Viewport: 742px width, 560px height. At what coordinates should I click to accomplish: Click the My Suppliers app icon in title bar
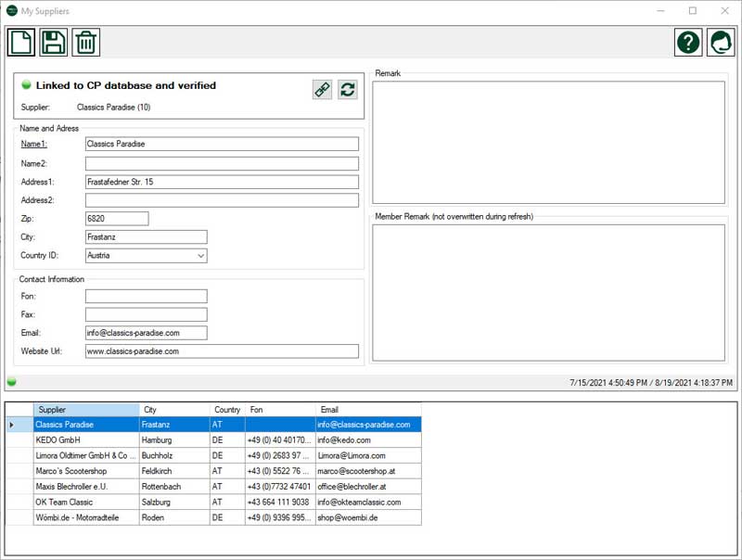[x=12, y=10]
